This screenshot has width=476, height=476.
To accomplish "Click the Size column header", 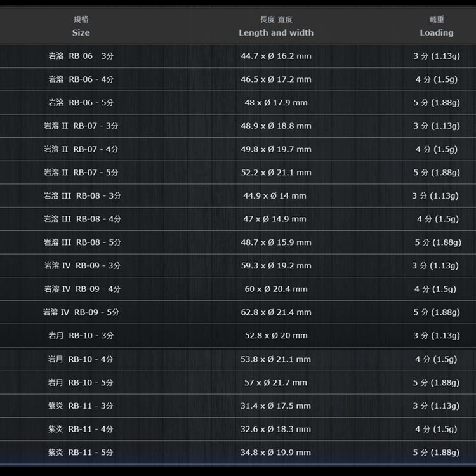I will pyautogui.click(x=81, y=32).
